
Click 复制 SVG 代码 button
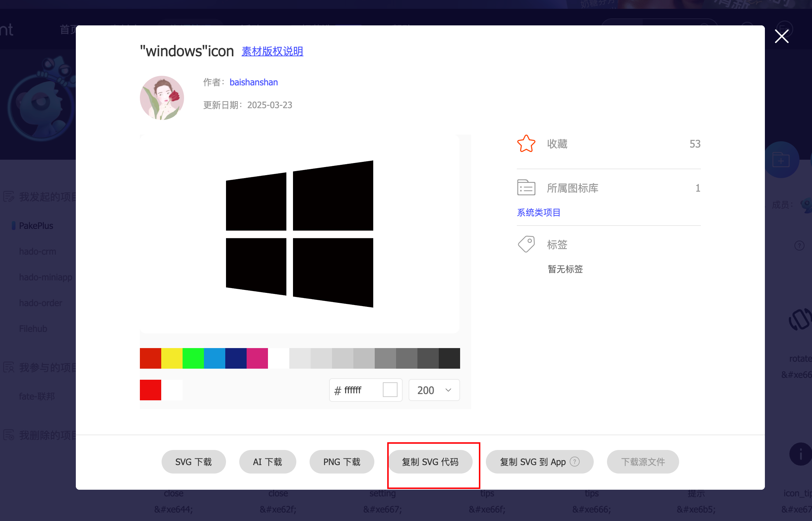pyautogui.click(x=430, y=462)
